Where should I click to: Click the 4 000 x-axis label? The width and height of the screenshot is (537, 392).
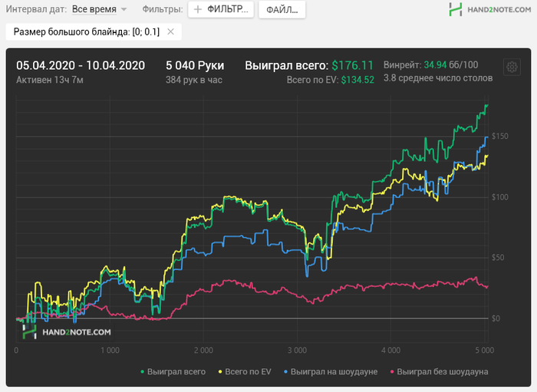[x=390, y=351]
